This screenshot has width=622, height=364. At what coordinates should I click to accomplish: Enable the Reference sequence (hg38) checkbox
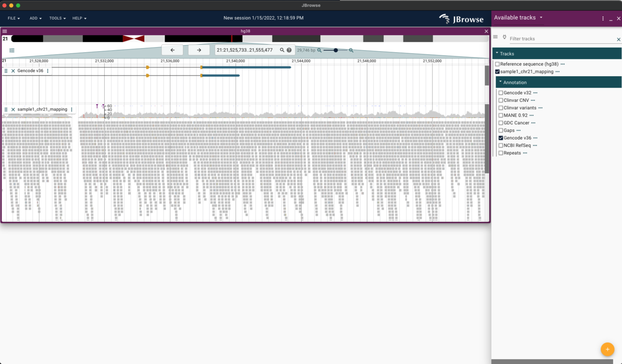tap(498, 64)
